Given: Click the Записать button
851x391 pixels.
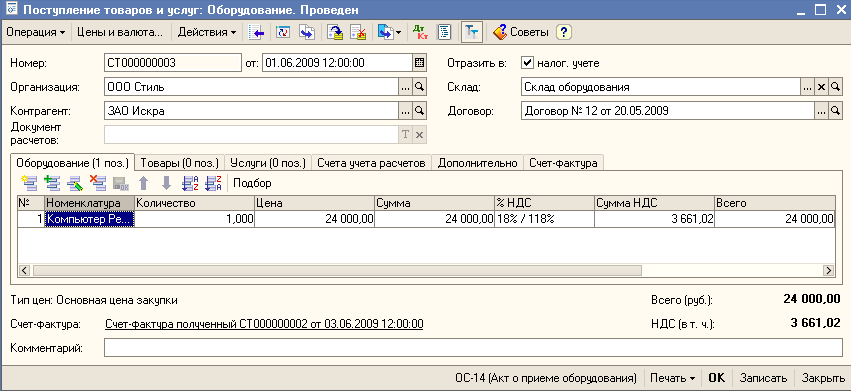Looking at the screenshot, I should [763, 378].
